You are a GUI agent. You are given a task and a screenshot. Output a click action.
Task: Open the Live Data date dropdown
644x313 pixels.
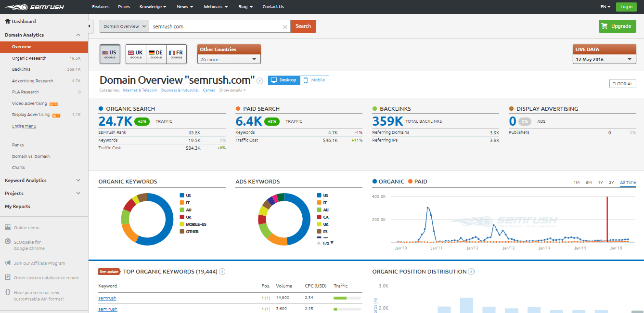click(605, 59)
